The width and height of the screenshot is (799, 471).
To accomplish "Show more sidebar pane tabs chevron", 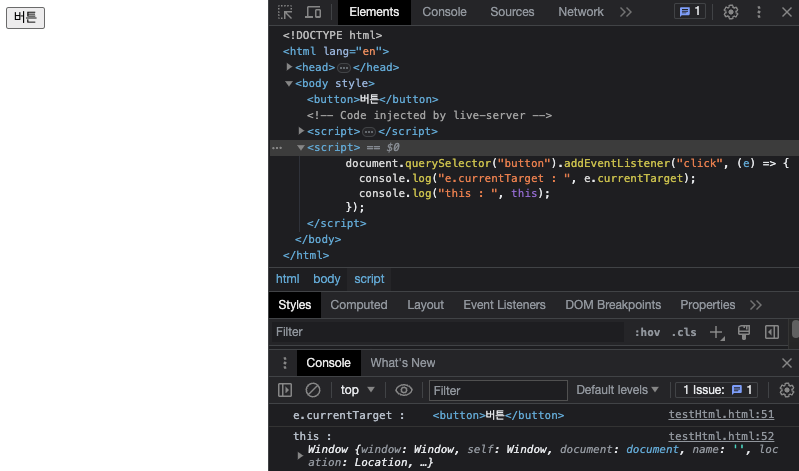I will point(756,305).
